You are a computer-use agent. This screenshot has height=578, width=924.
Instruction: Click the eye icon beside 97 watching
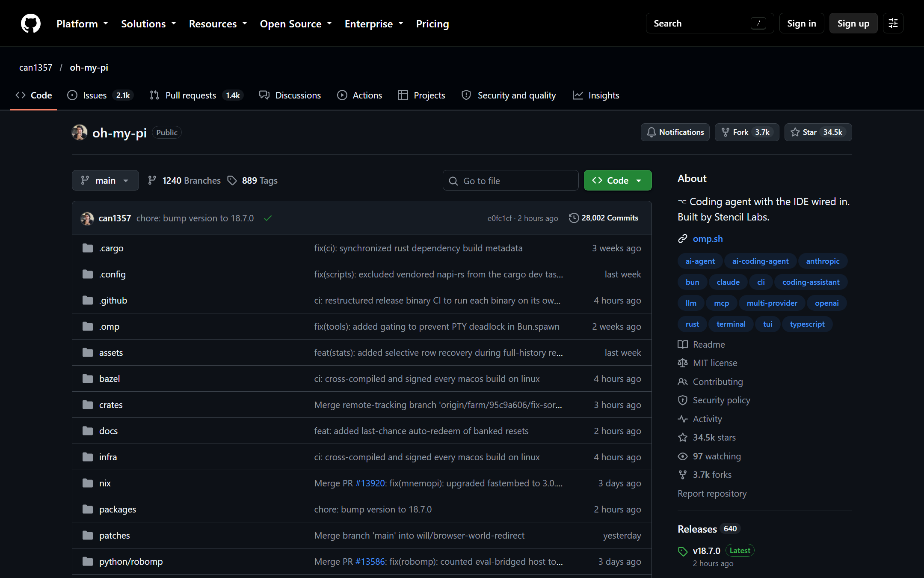(683, 456)
